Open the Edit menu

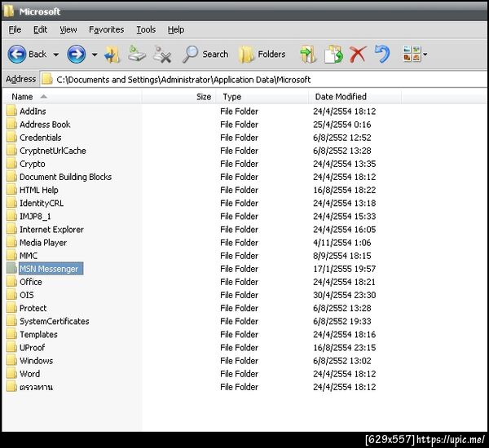40,29
